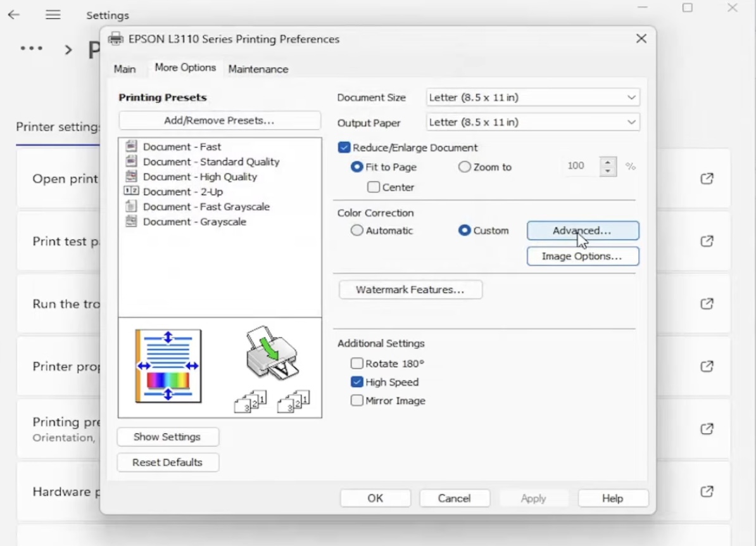Click the Document - High Quality preset icon

(x=131, y=175)
